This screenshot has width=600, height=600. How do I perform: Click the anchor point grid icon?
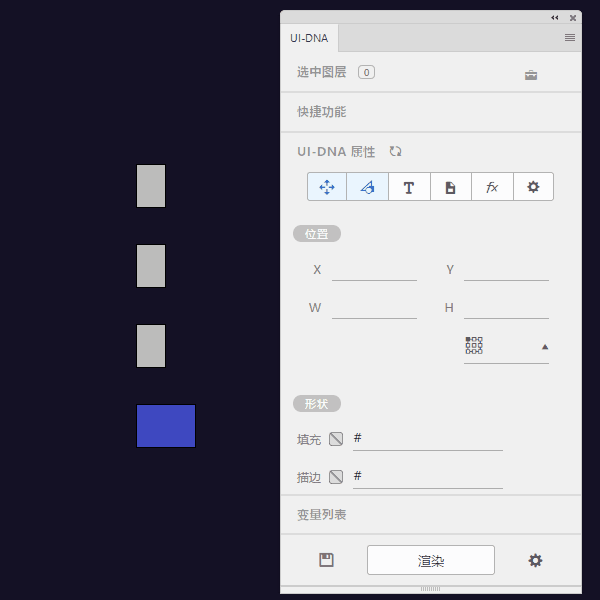point(474,346)
